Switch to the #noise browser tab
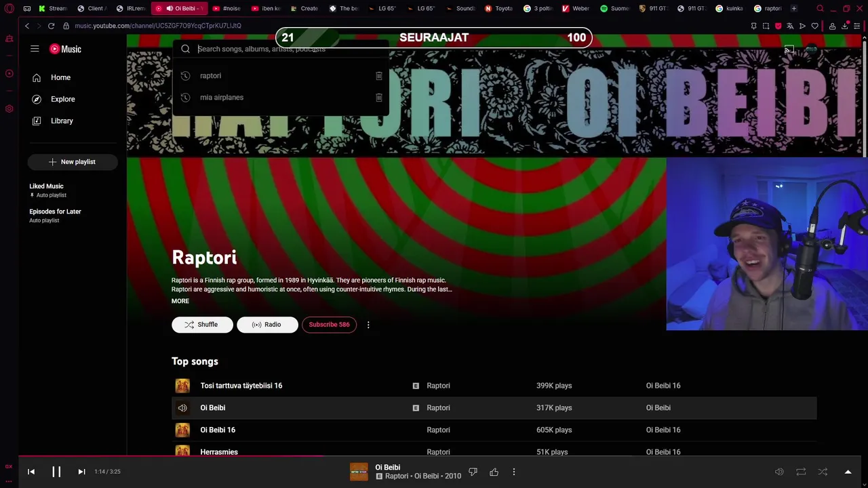868x488 pixels. pos(227,8)
